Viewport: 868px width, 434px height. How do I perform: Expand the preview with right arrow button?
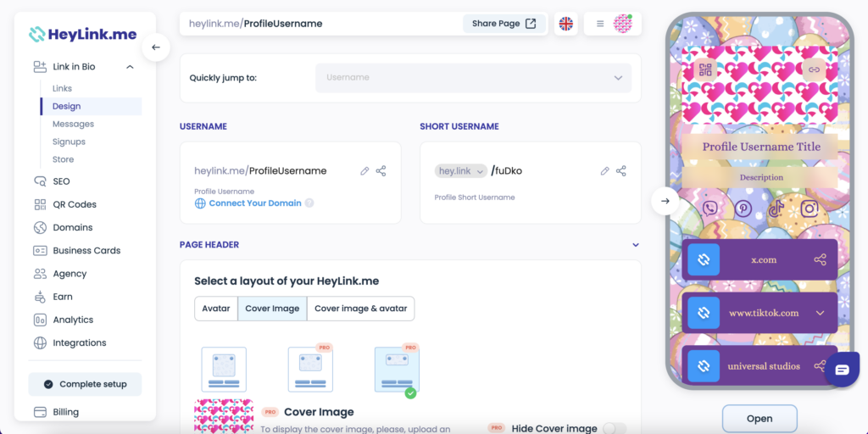pos(665,201)
